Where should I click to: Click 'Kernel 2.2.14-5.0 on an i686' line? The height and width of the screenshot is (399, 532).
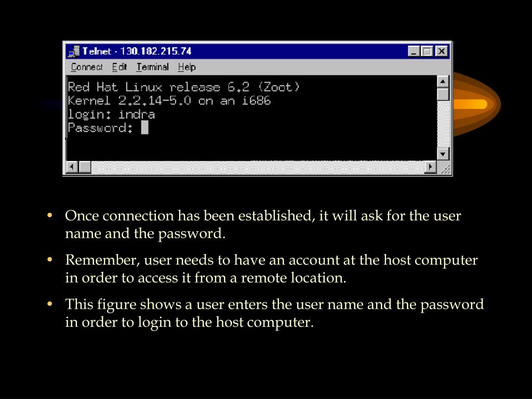pyautogui.click(x=169, y=101)
